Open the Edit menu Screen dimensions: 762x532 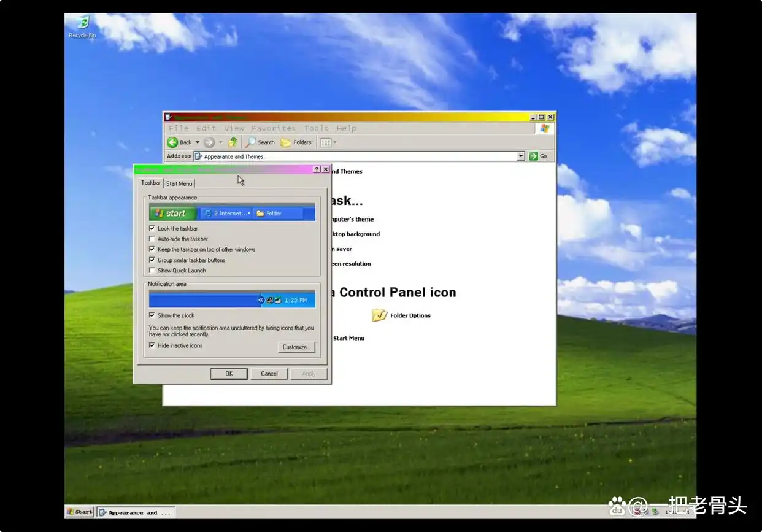coord(206,128)
